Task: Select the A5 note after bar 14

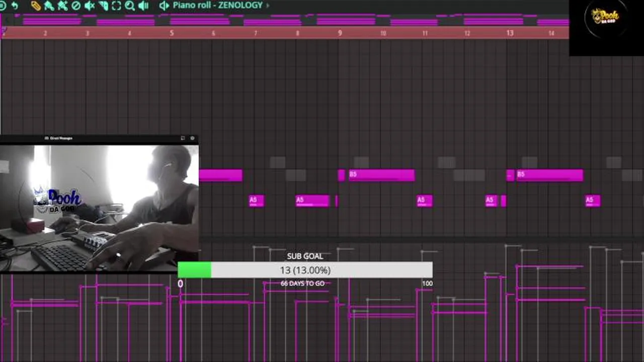Action: [593, 201]
